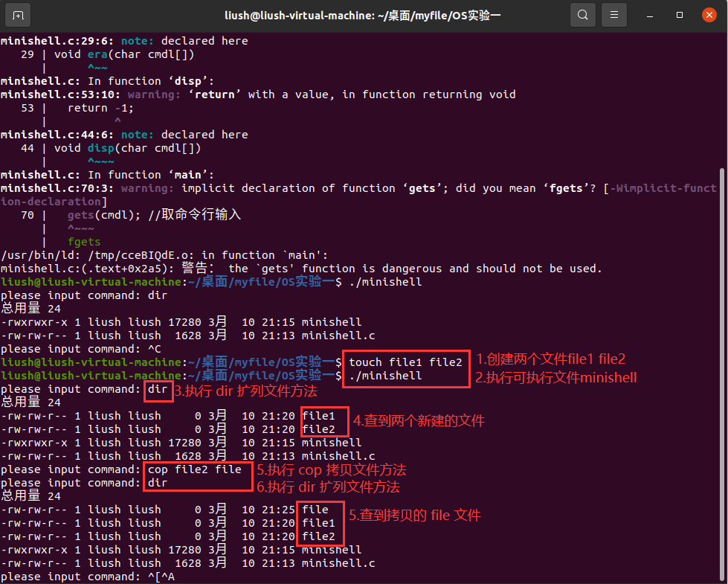Maximize the terminal window
The width and height of the screenshot is (728, 584).
click(679, 16)
